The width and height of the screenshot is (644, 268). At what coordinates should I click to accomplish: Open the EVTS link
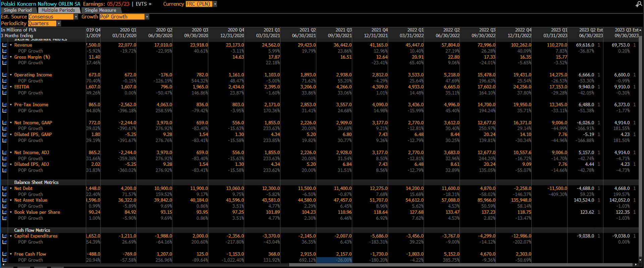click(143, 4)
